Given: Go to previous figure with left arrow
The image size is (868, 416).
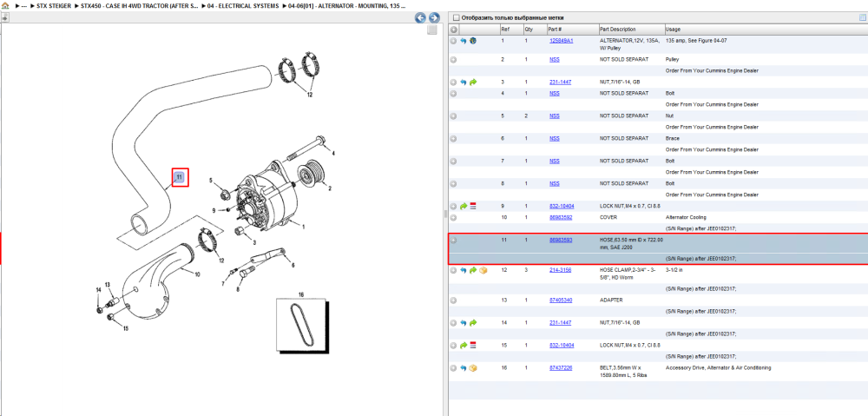Looking at the screenshot, I should (x=421, y=17).
